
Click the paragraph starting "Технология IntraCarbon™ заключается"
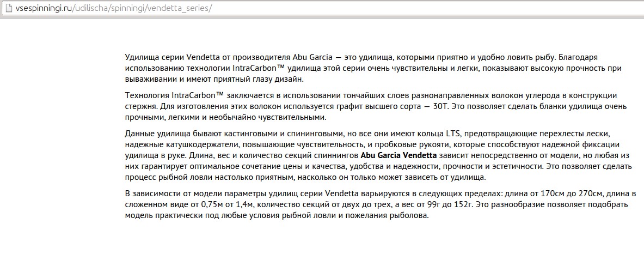[376, 106]
